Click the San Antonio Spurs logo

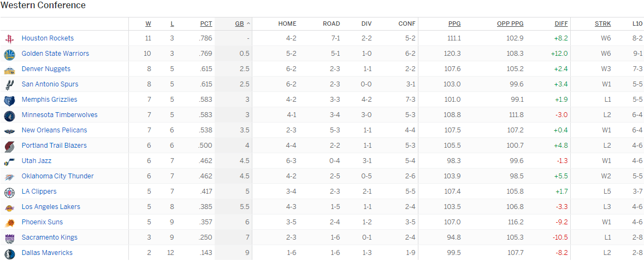(x=9, y=85)
